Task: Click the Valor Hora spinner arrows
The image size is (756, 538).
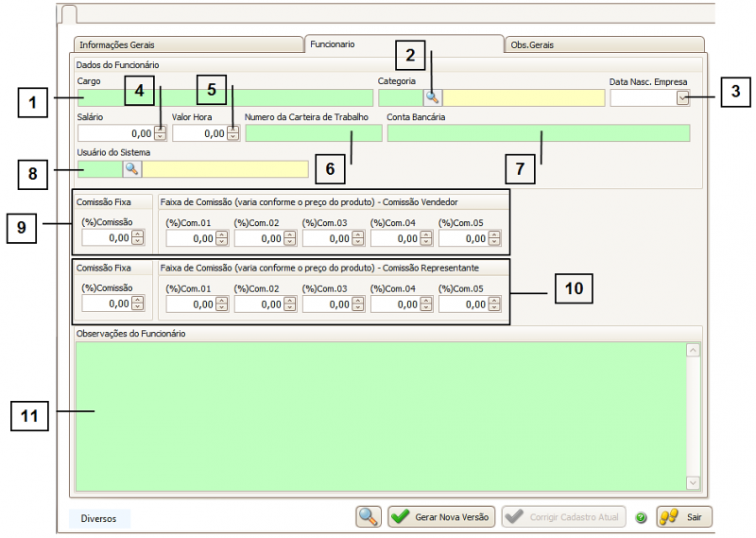Action: (x=232, y=133)
